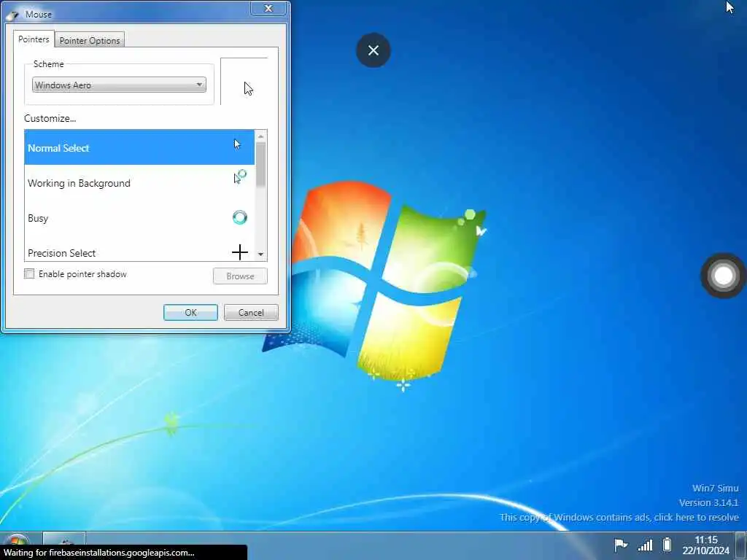Open the Action Center flag icon
This screenshot has height=560, width=747.
point(620,544)
